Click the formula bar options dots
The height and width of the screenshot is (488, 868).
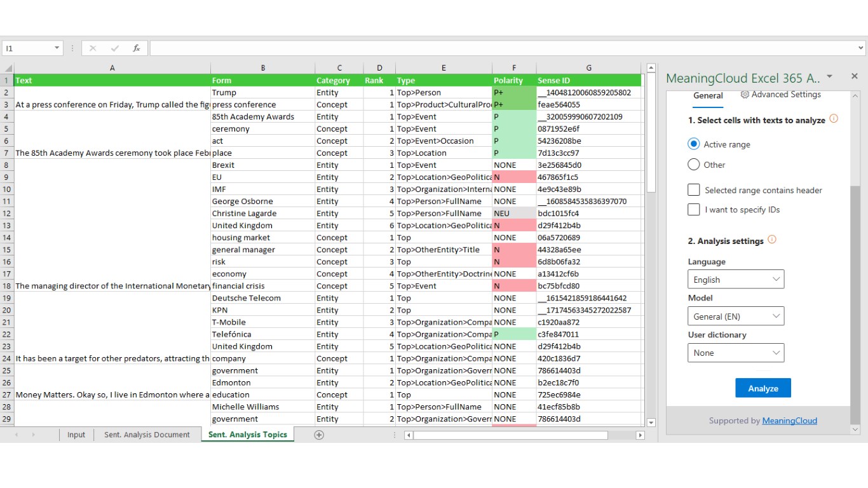pyautogui.click(x=72, y=48)
